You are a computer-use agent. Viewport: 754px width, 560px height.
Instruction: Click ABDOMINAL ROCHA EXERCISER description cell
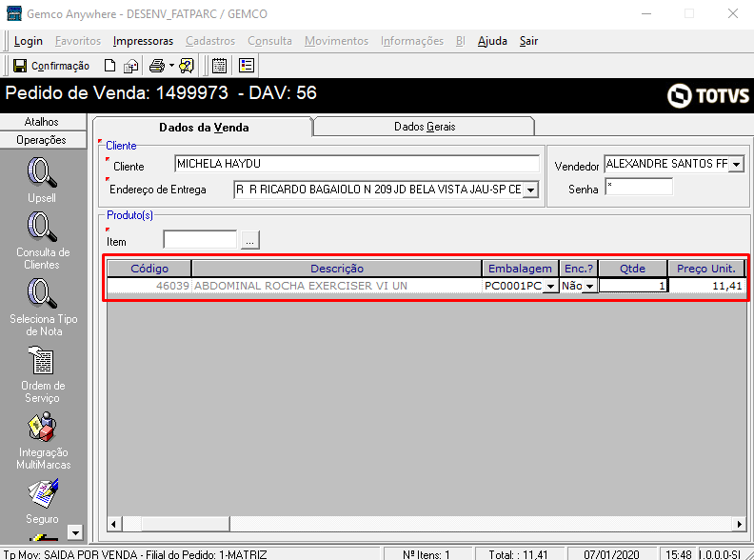pos(337,286)
